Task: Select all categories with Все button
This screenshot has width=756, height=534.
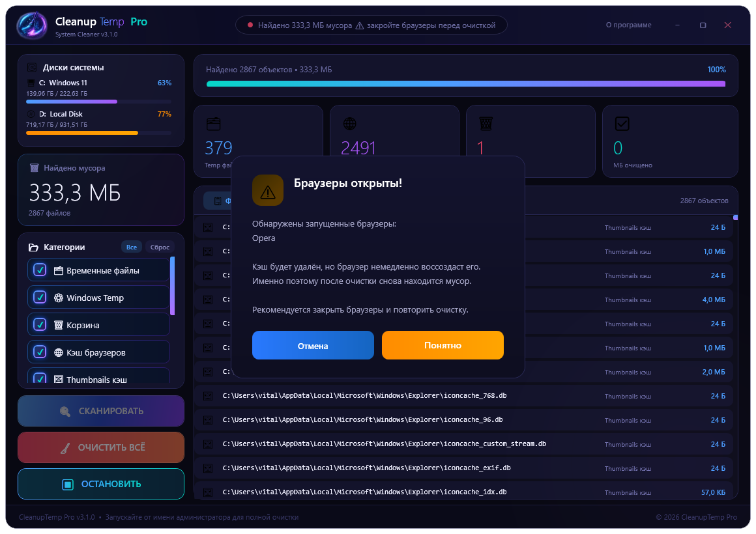Action: point(132,247)
